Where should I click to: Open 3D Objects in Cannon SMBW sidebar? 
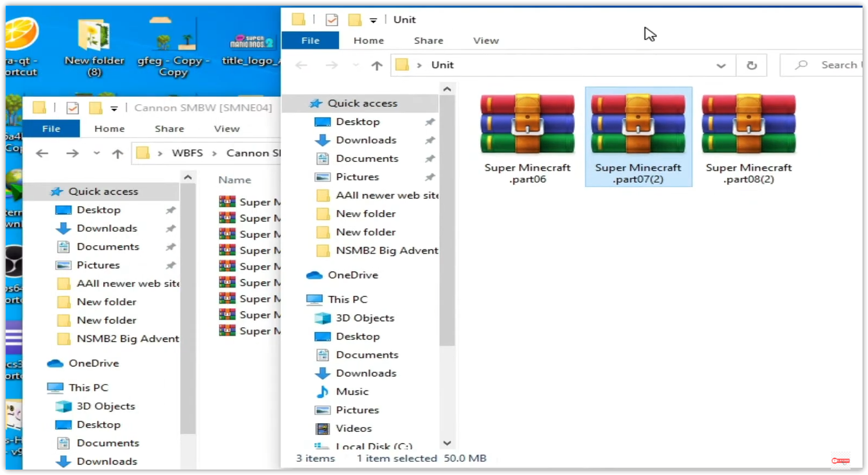tap(106, 406)
